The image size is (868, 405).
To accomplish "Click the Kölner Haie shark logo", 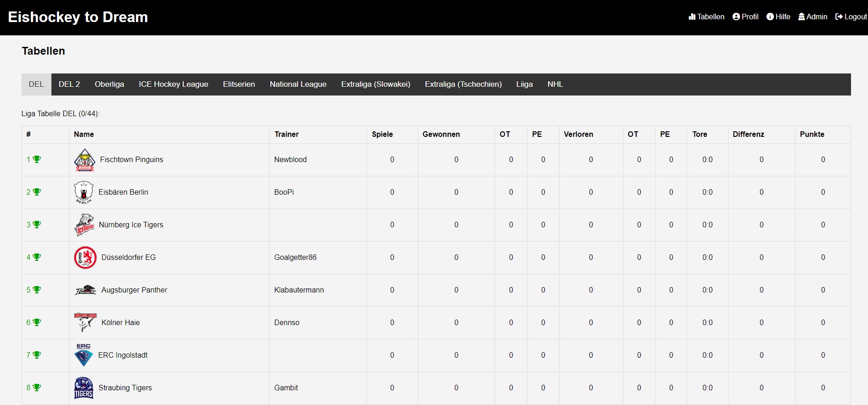I will pyautogui.click(x=85, y=322).
